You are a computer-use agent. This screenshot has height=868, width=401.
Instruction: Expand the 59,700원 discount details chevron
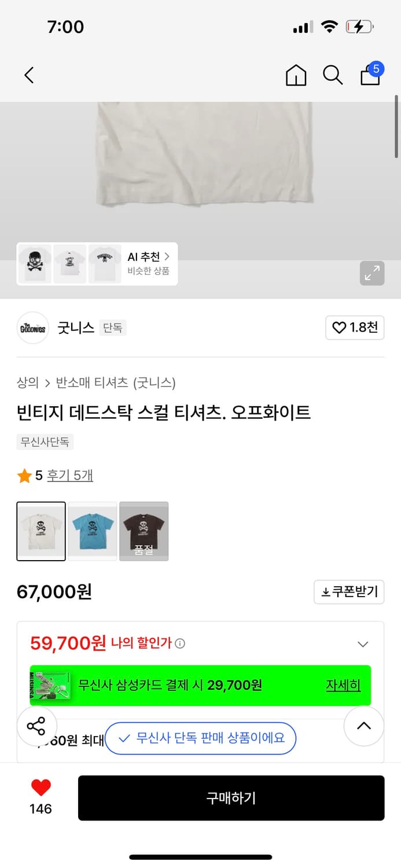pos(363,643)
